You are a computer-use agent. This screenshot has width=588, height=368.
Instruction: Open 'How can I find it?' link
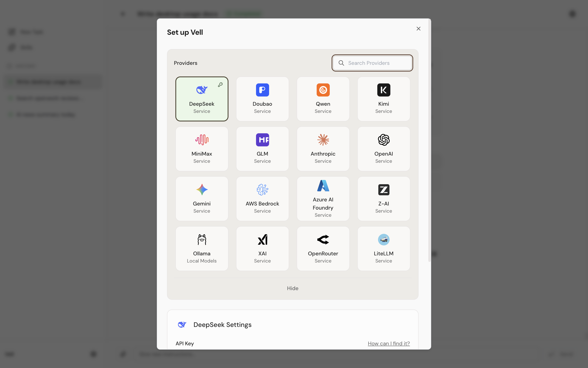click(x=389, y=343)
